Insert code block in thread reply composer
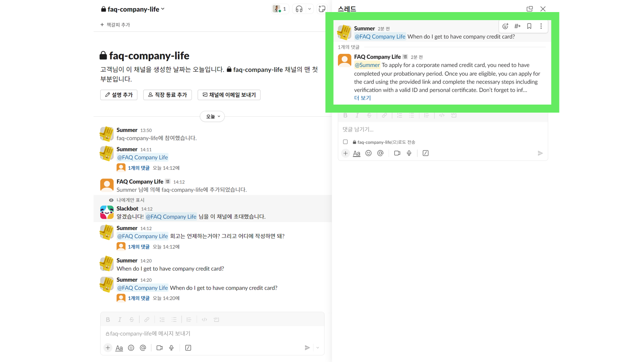The width and height of the screenshot is (644, 362). point(454,115)
